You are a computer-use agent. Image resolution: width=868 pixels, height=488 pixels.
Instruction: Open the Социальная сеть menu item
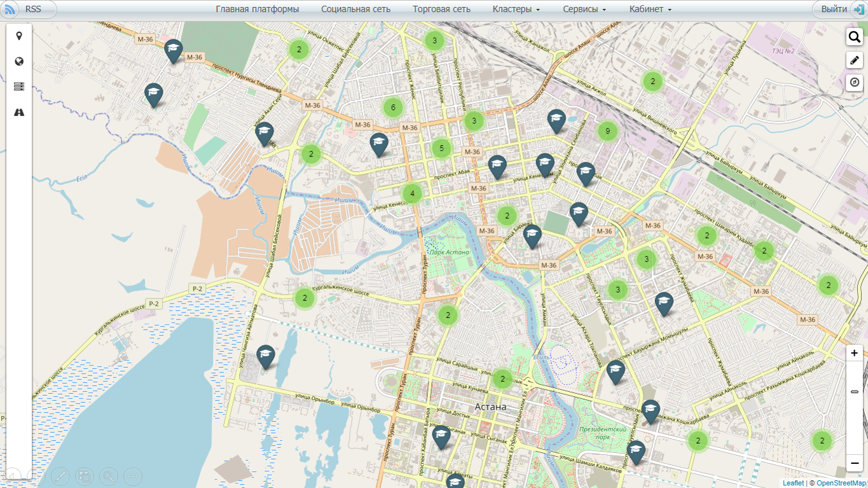(x=355, y=10)
